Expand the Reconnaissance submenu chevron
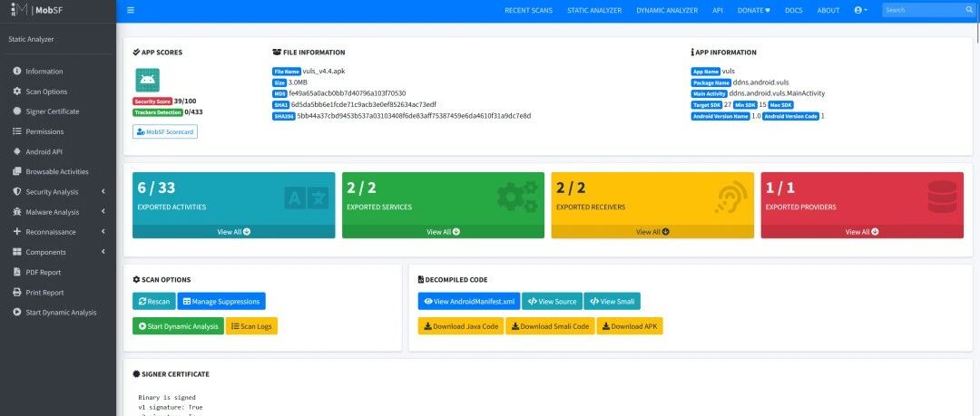Image resolution: width=980 pixels, height=416 pixels. [103, 231]
